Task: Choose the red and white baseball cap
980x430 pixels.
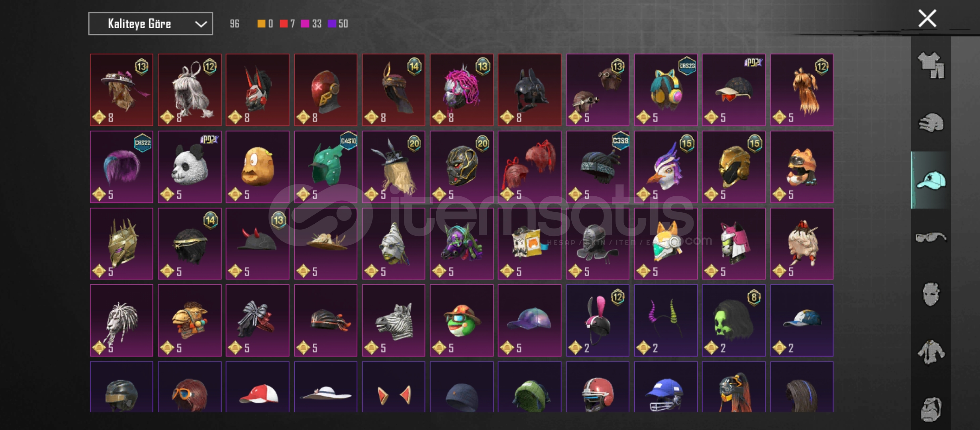Action: (x=257, y=387)
